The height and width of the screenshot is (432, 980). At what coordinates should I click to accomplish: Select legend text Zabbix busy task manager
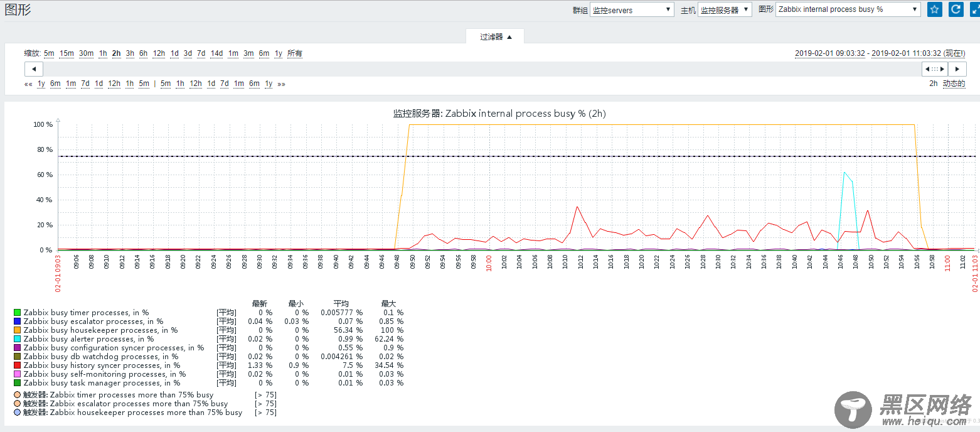pos(102,383)
